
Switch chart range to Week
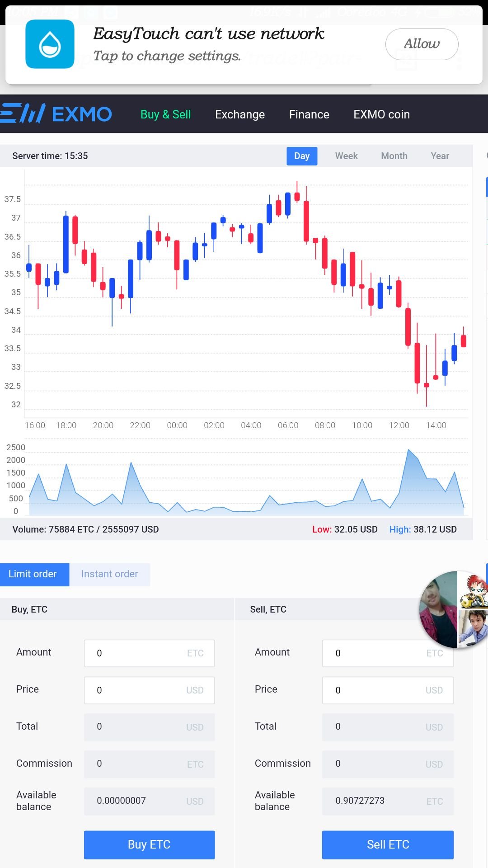346,156
